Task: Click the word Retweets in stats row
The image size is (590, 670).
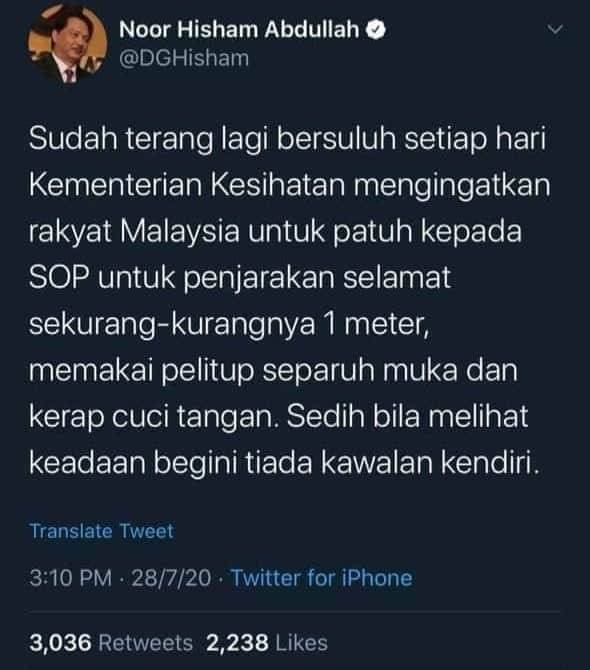Action: point(146,643)
